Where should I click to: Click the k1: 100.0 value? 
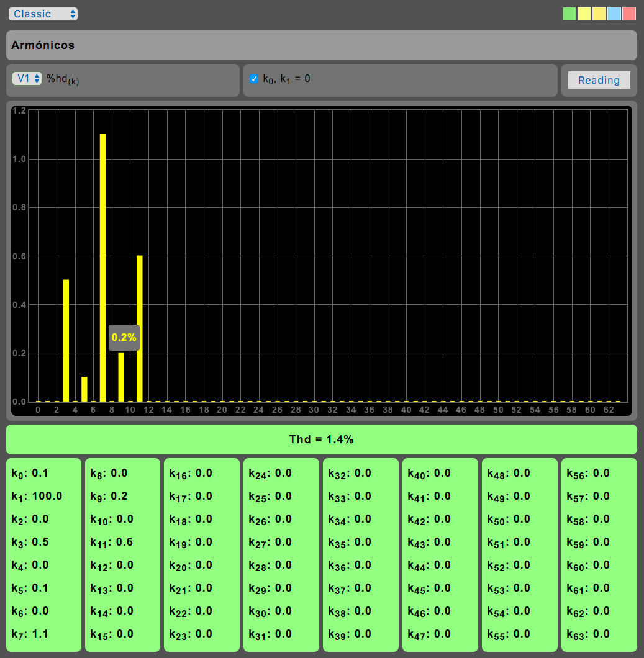coord(37,497)
